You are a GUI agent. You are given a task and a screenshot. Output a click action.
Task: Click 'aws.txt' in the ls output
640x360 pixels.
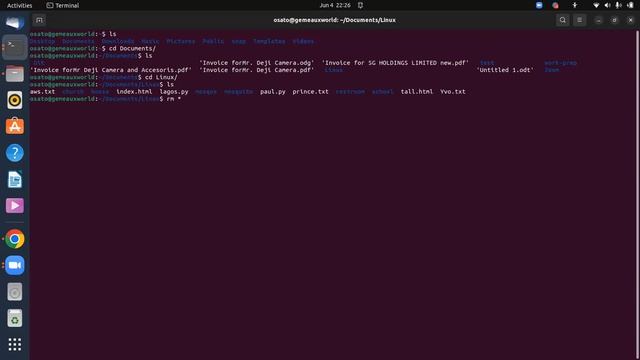point(42,91)
